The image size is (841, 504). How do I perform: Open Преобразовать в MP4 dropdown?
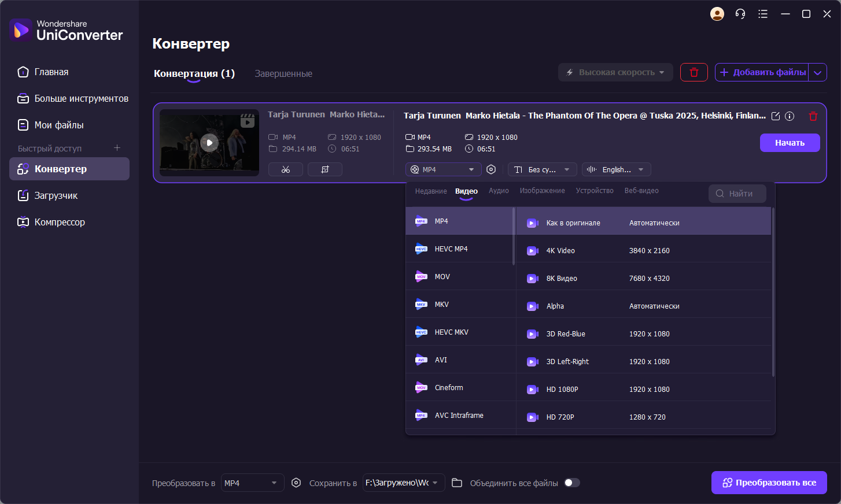click(252, 483)
